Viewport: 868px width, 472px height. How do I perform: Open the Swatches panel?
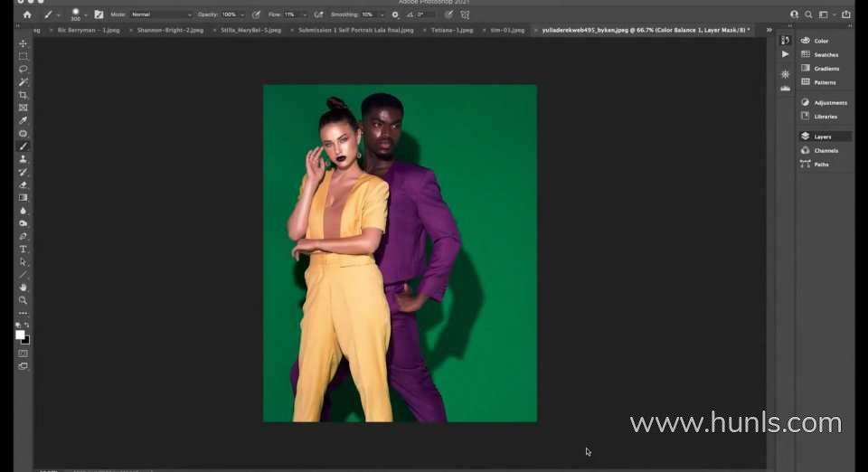click(825, 54)
